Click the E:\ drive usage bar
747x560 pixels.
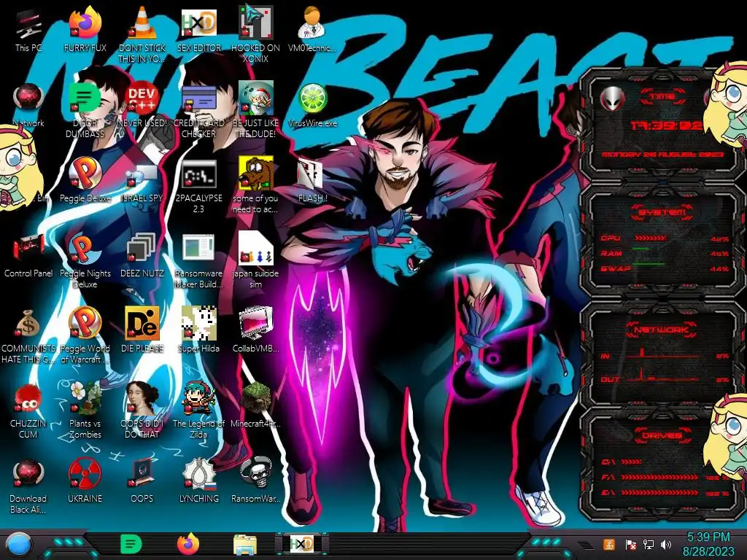[x=659, y=493]
